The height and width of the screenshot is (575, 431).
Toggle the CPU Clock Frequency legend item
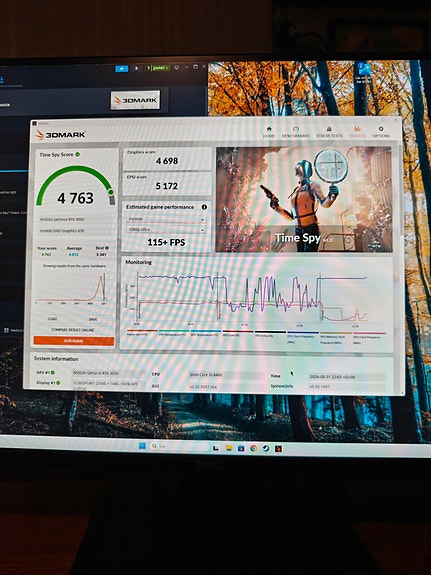point(303,337)
